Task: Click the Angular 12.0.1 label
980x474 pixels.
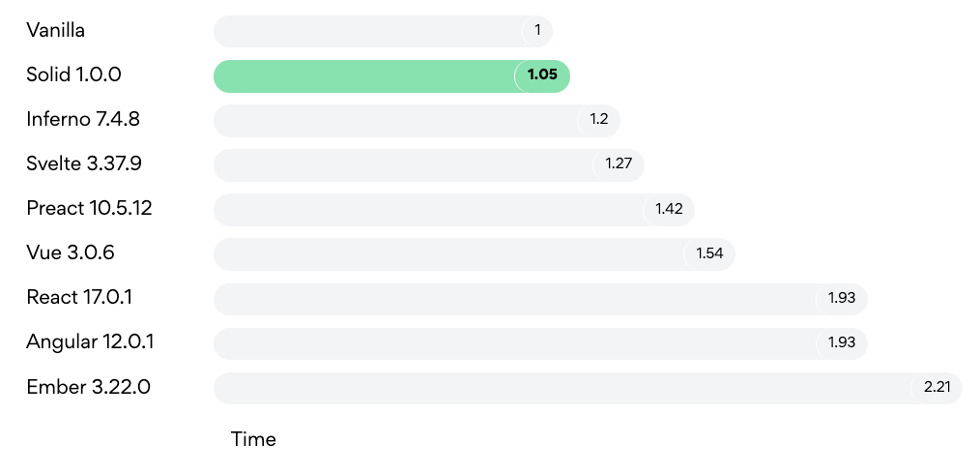Action: (x=90, y=342)
